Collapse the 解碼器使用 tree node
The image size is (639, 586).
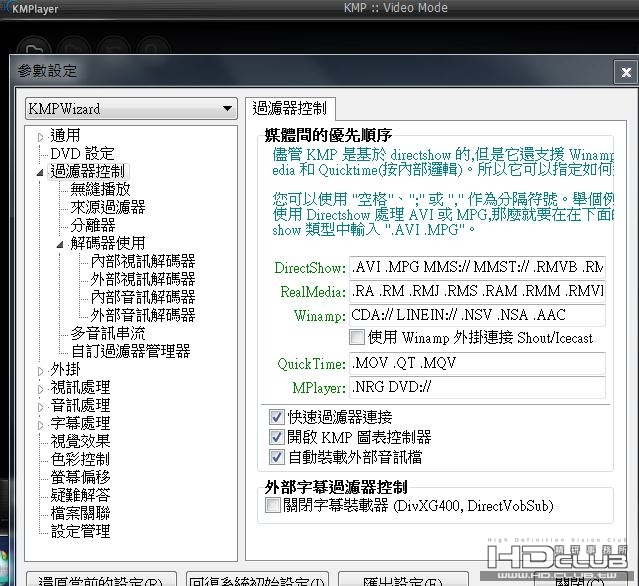coord(60,245)
